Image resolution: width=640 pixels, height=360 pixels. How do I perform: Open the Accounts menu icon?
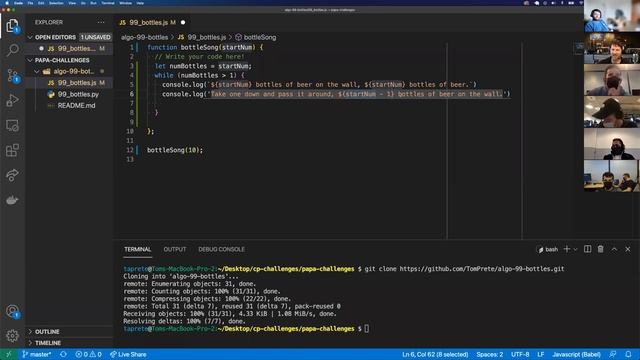(x=12, y=311)
